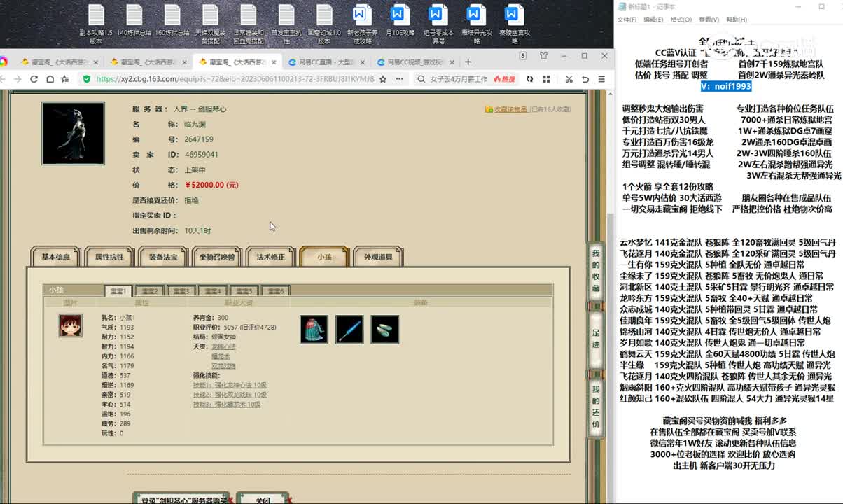Open desktop file 副本攻略1.5版本

(x=96, y=24)
